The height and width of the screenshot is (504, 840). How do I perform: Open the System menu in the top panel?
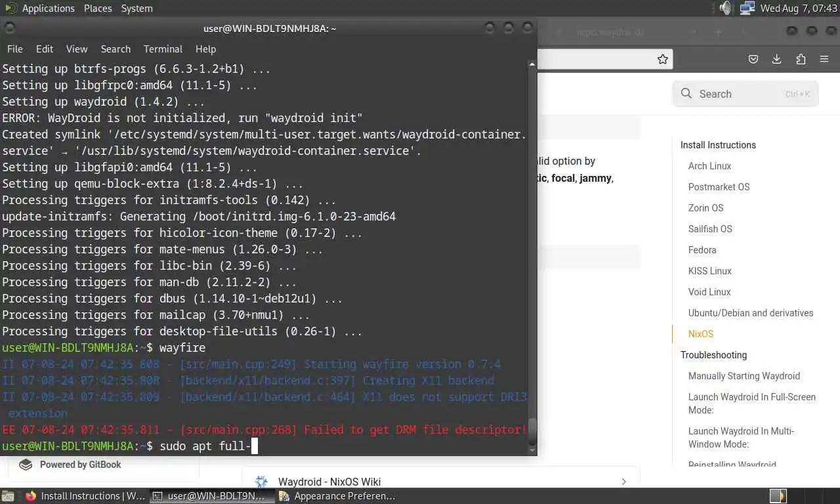[136, 9]
